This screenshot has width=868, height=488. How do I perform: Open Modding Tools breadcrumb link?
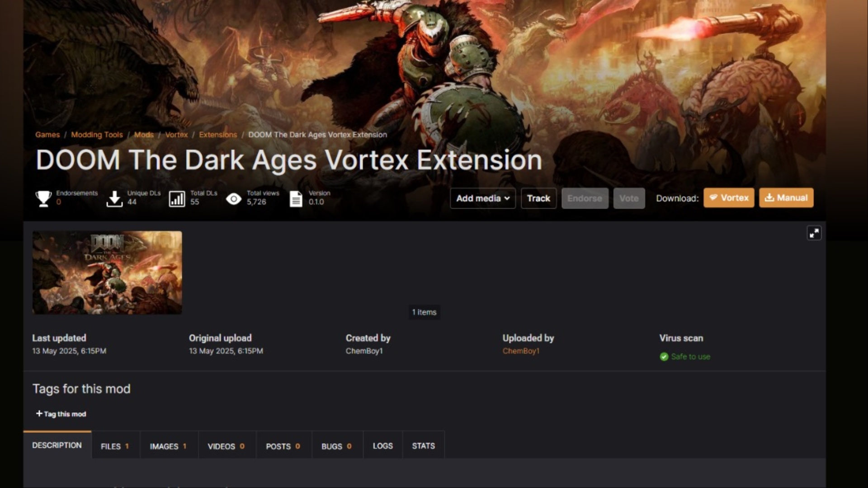click(x=97, y=135)
